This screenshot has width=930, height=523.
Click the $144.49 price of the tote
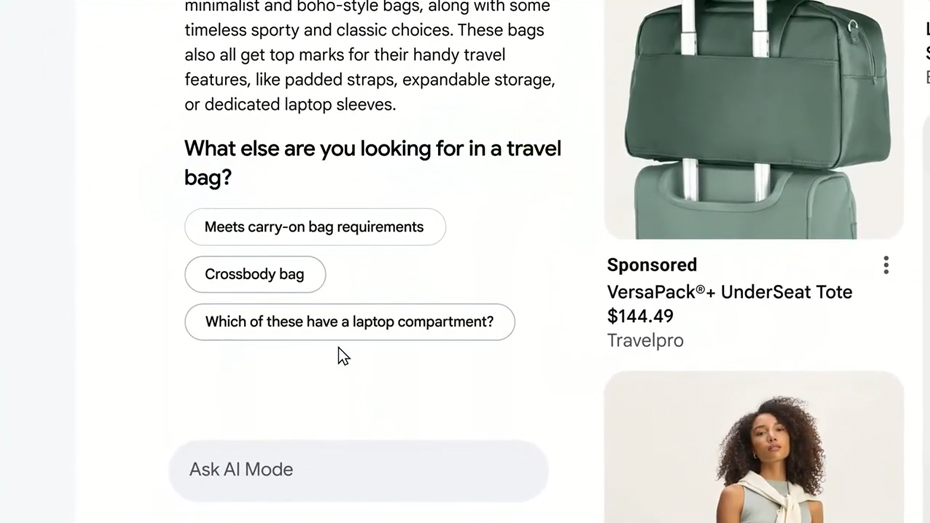[640, 316]
